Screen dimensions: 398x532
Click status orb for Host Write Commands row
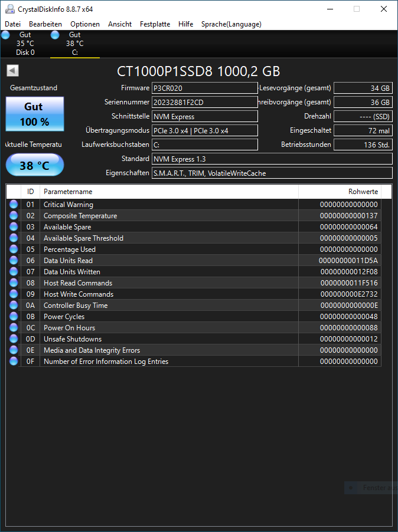click(x=14, y=294)
